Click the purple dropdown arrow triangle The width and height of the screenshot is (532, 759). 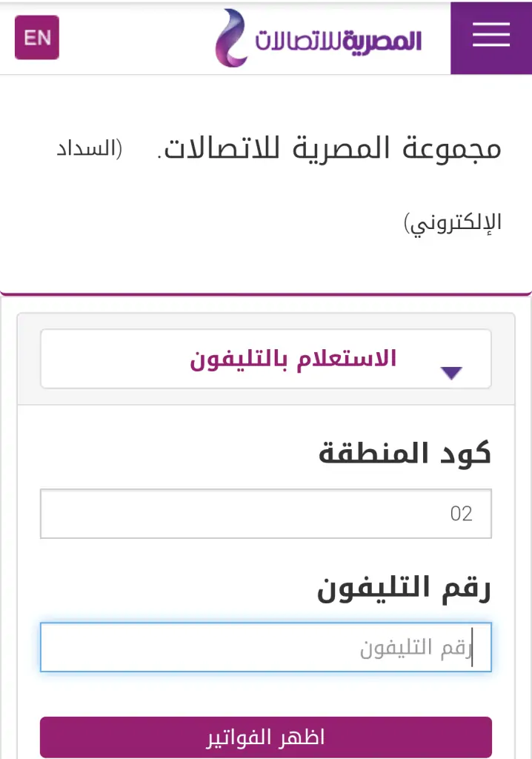click(x=451, y=373)
